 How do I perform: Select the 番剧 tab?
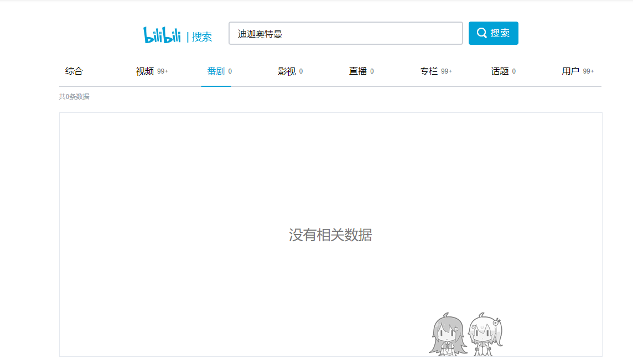point(219,71)
